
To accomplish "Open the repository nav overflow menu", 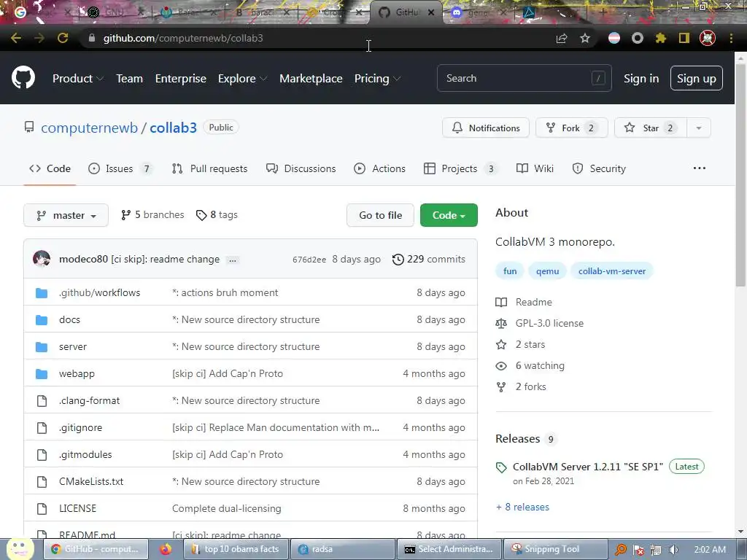I will tap(700, 168).
